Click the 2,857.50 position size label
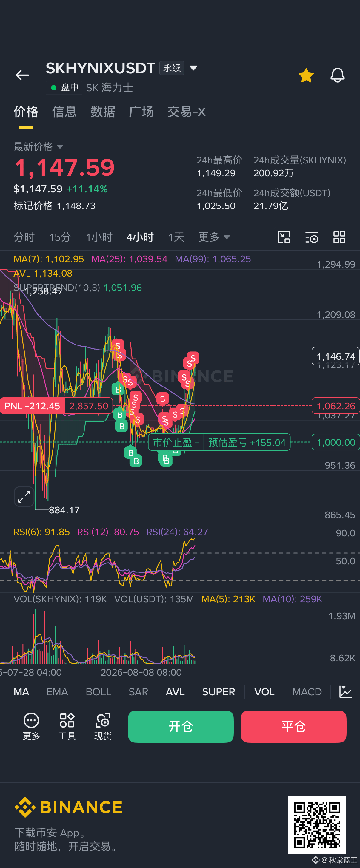This screenshot has height=868, width=360. coord(89,406)
